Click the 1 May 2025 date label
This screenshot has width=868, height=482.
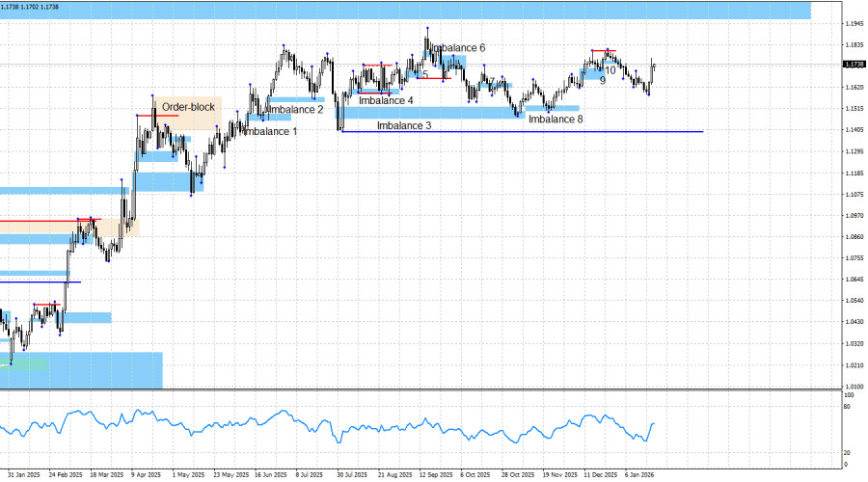tap(188, 475)
